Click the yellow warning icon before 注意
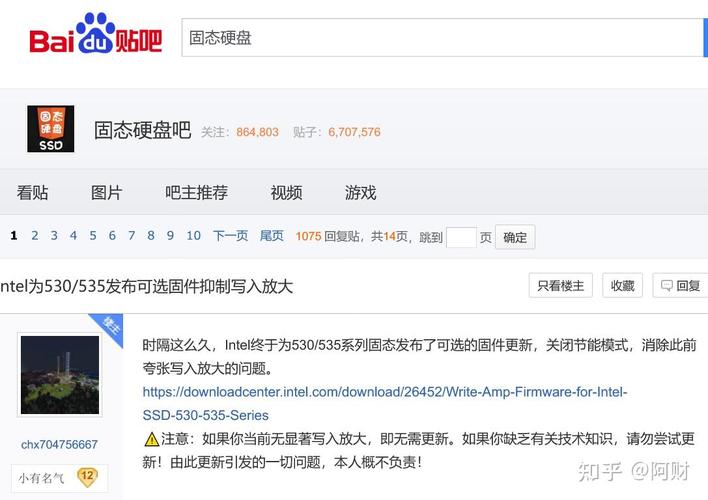 coord(151,439)
